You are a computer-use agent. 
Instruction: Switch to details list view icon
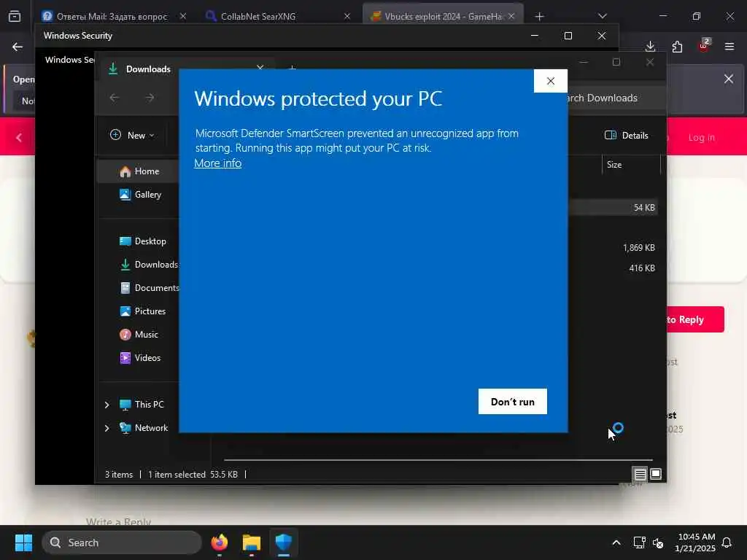point(640,474)
